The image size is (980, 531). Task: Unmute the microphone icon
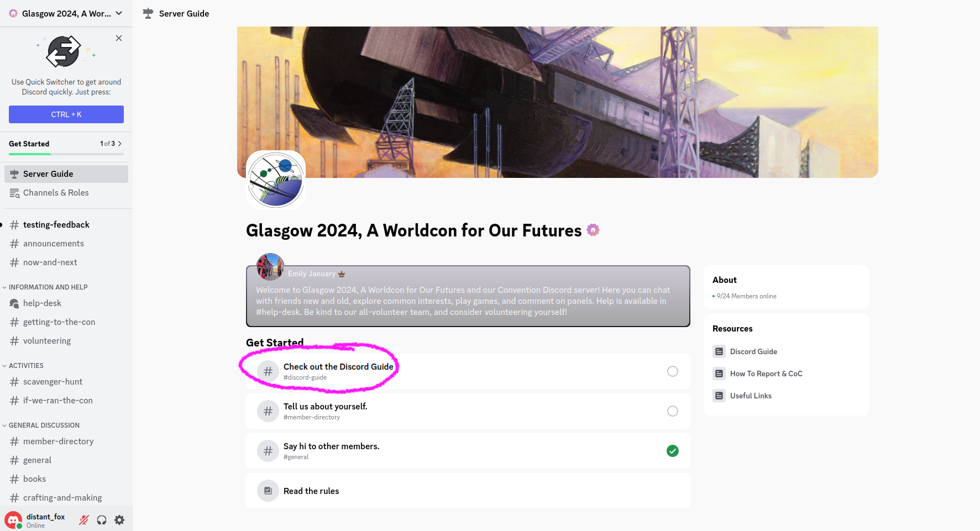pos(83,519)
